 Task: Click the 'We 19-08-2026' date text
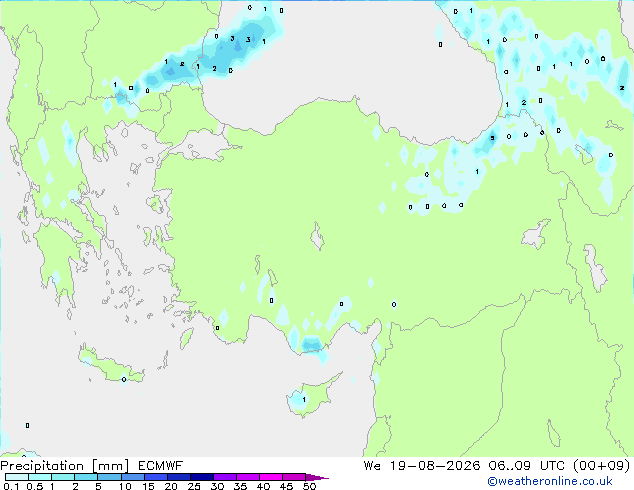(x=422, y=466)
